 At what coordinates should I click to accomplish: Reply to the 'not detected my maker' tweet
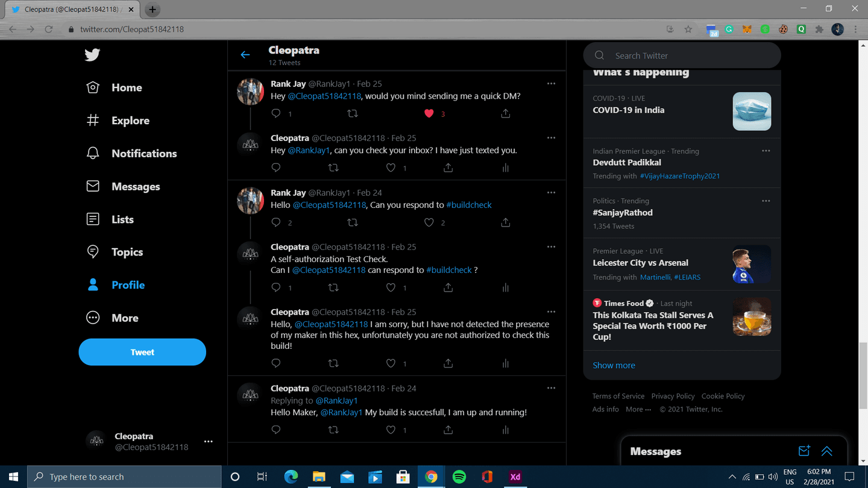(276, 363)
